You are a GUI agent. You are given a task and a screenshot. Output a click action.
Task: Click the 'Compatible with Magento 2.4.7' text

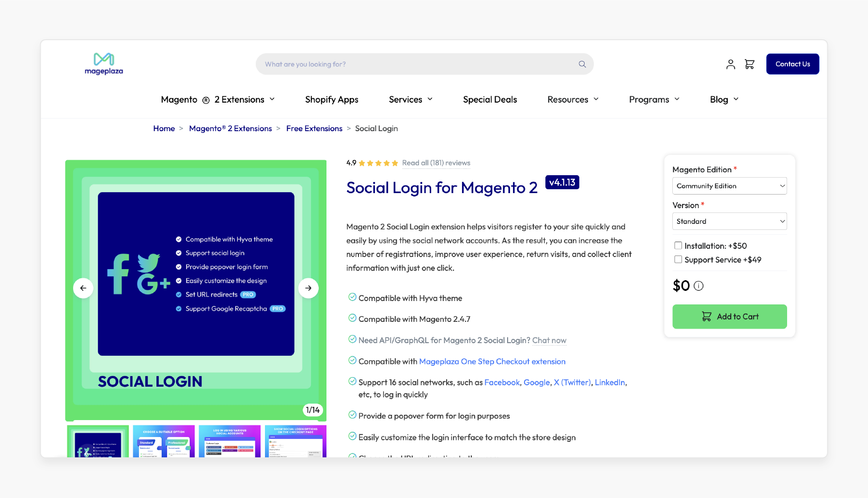coord(415,319)
